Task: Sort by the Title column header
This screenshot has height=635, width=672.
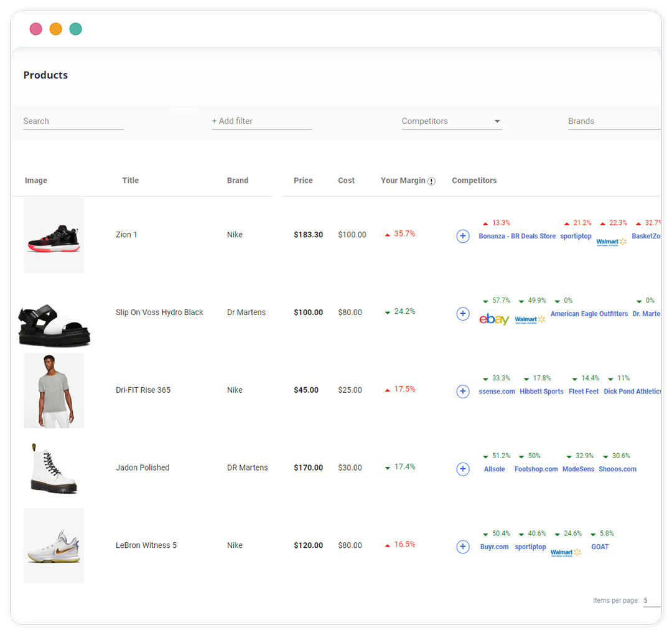Action: [x=130, y=181]
